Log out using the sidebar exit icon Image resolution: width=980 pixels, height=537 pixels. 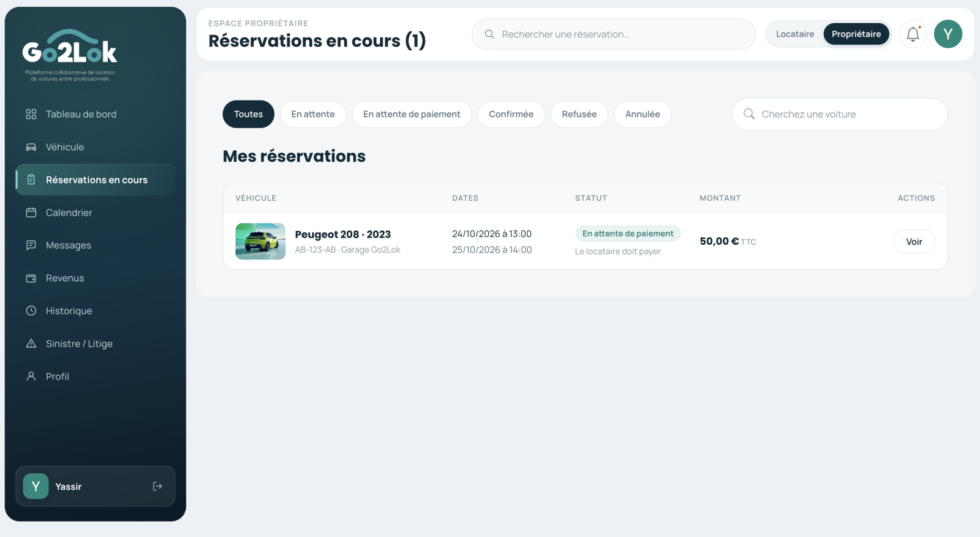point(157,486)
